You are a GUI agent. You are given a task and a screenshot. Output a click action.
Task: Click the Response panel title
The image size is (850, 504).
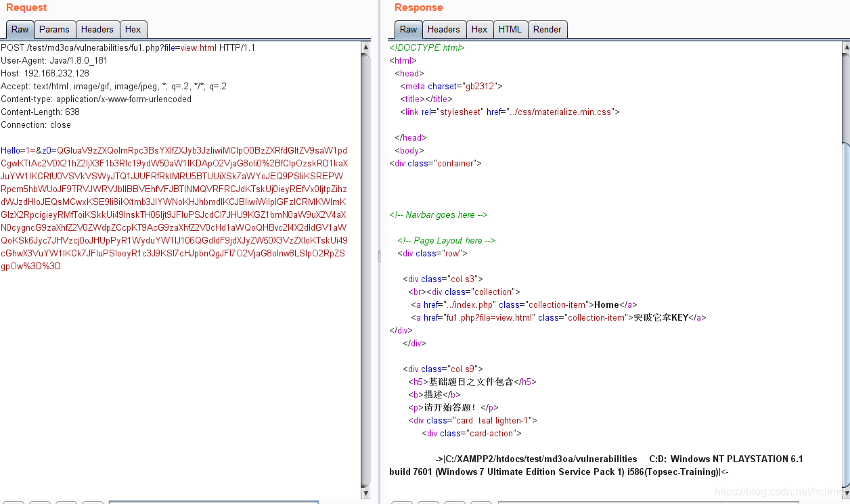(418, 7)
